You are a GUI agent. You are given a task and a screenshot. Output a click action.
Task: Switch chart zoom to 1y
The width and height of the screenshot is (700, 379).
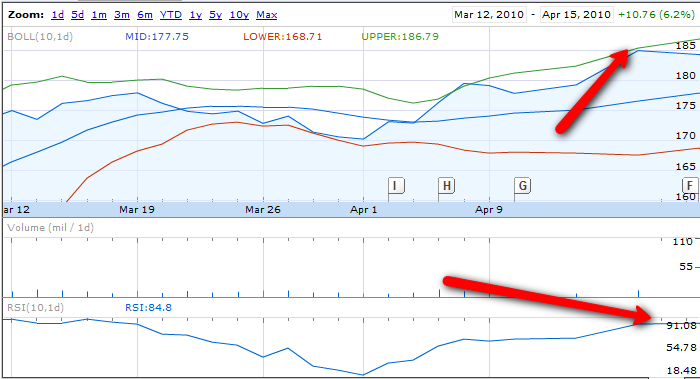(196, 15)
